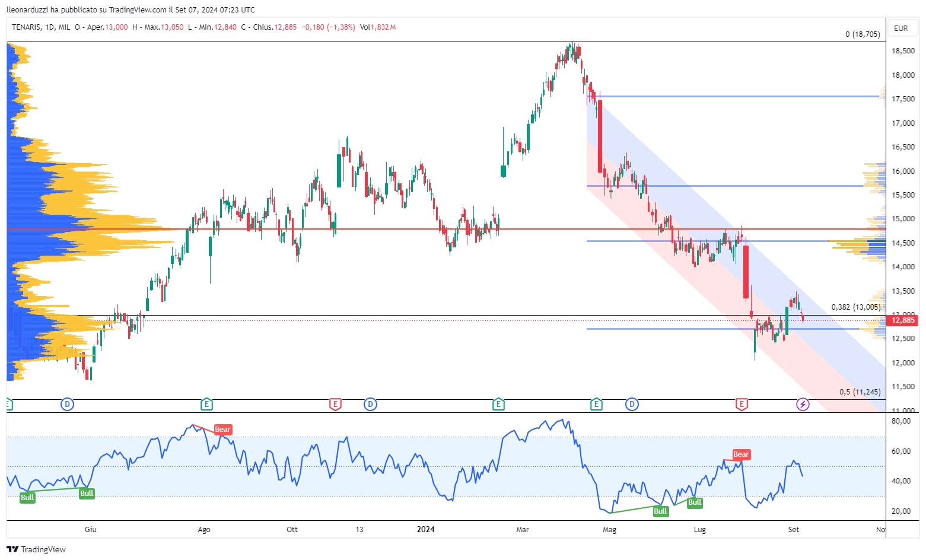Click the Min. 12,840 low value
This screenshot has width=926, height=560.
(218, 27)
